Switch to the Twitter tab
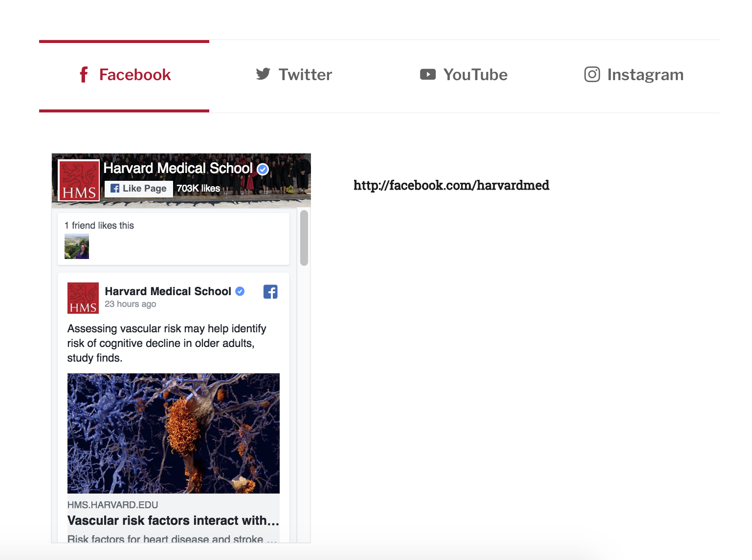Screen dimensions: 752x560 tap(294, 75)
